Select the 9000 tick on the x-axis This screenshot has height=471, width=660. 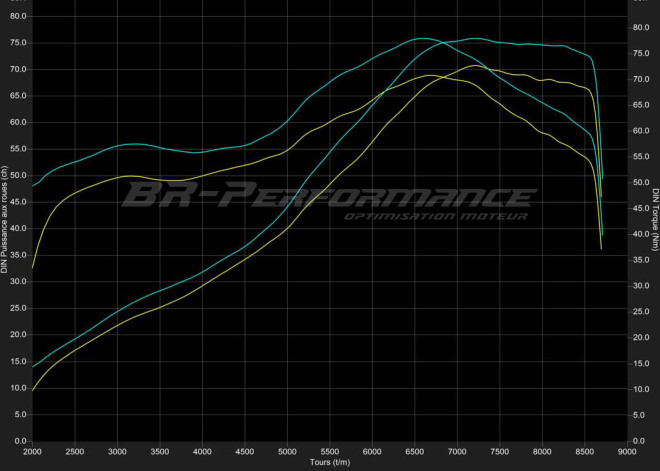[627, 451]
